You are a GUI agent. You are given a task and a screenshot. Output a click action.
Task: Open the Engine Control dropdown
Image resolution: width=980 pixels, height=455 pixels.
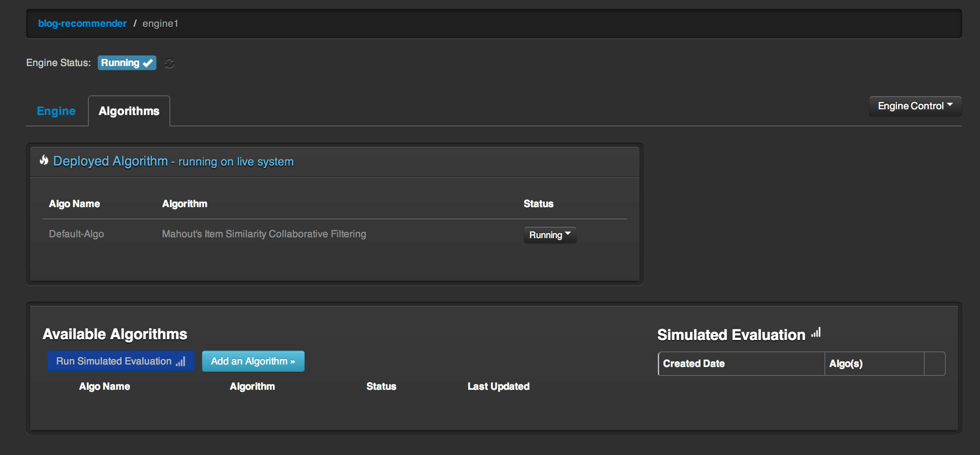915,106
